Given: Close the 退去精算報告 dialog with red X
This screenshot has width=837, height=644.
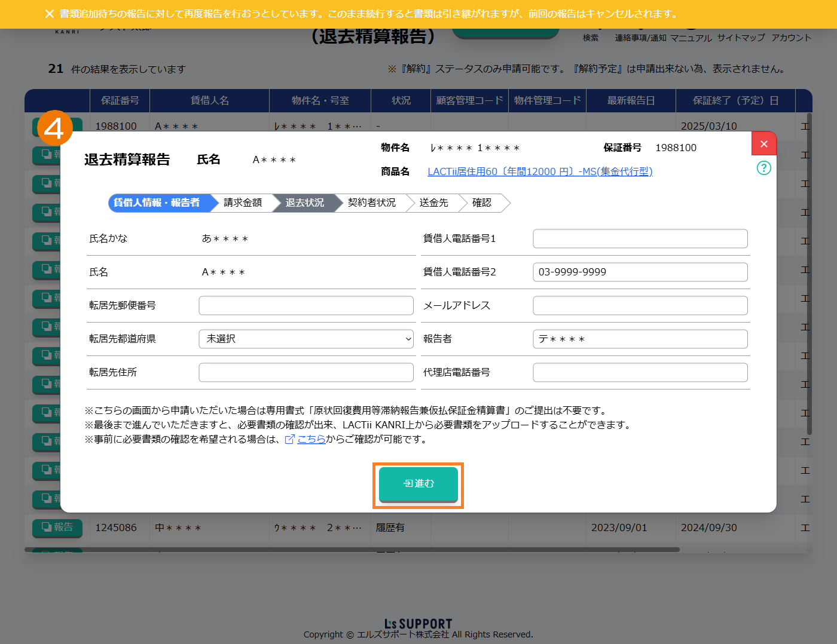Looking at the screenshot, I should pos(763,144).
